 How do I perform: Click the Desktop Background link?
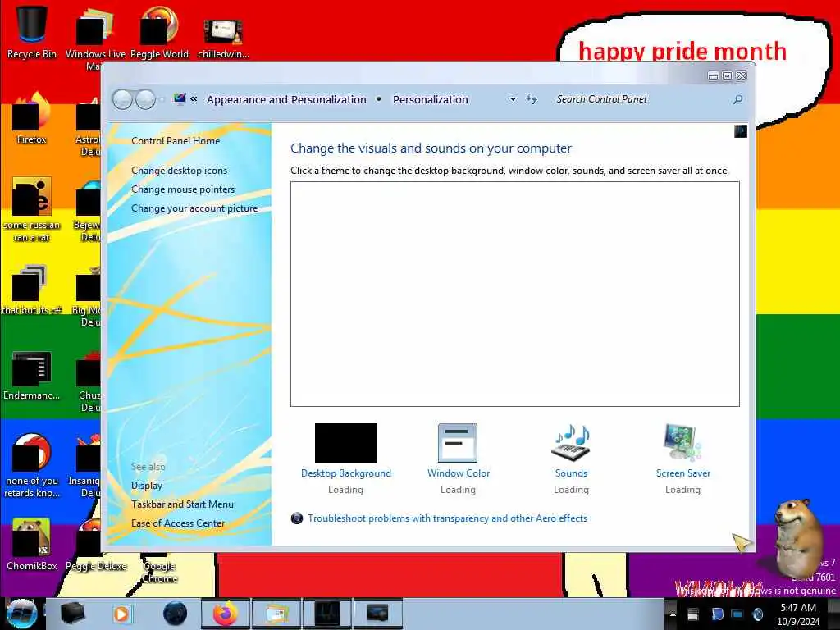tap(346, 473)
